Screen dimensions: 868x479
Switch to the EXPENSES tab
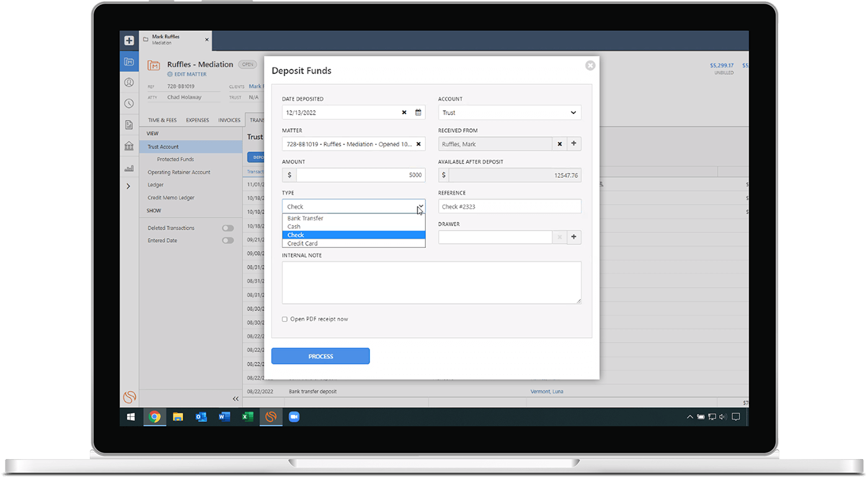coord(198,120)
